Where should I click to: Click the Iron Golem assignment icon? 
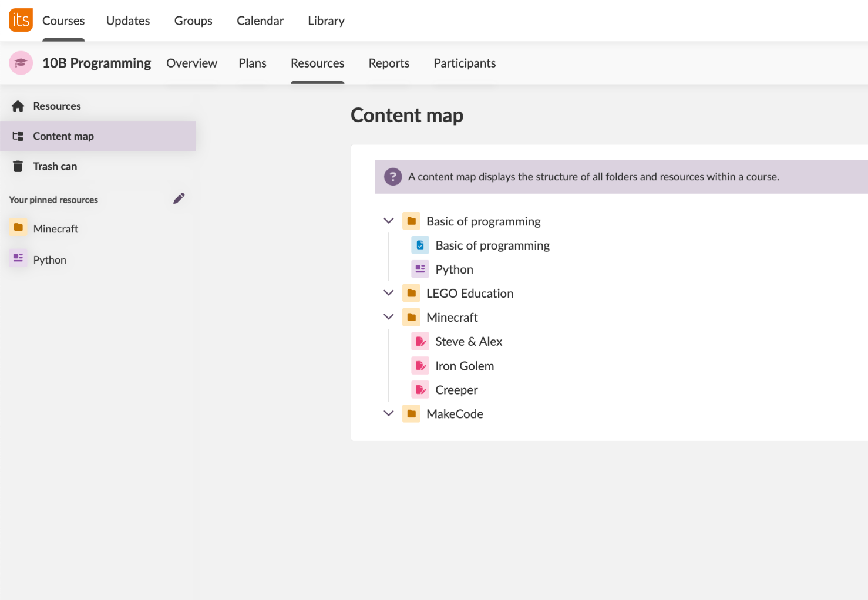pyautogui.click(x=420, y=366)
